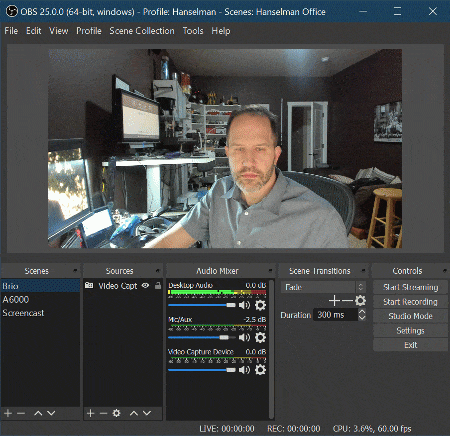450x436 pixels.
Task: Click the Exit button
Action: point(410,345)
